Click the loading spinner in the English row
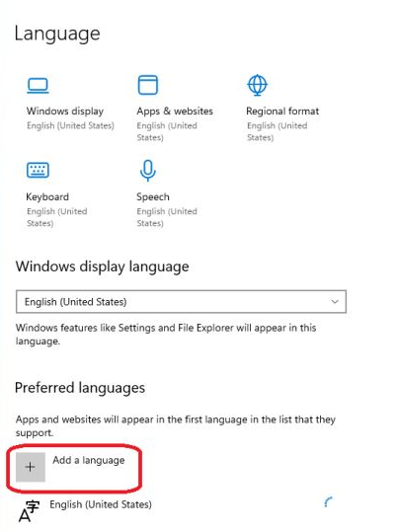The height and width of the screenshot is (532, 396). click(328, 501)
